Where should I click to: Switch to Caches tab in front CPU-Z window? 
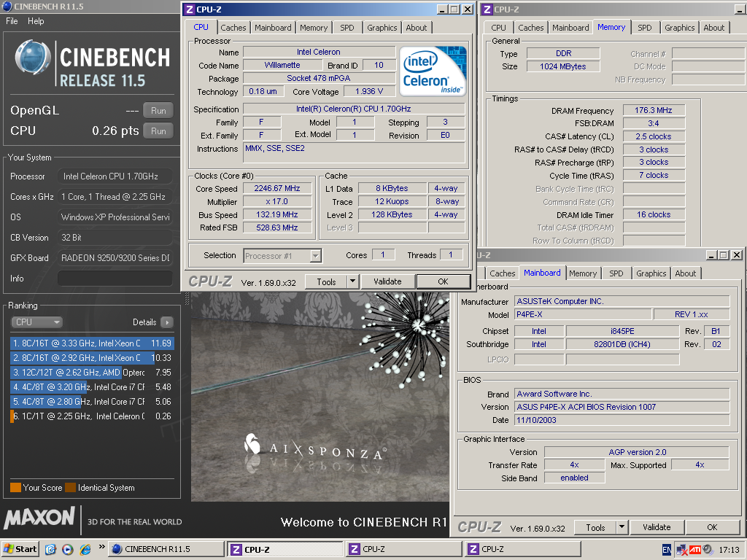click(x=233, y=28)
